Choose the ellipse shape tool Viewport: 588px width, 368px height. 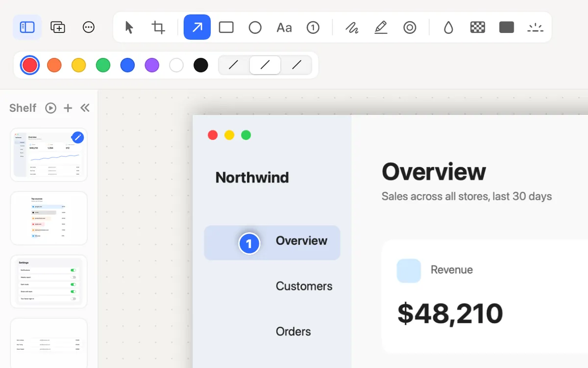[x=255, y=27]
